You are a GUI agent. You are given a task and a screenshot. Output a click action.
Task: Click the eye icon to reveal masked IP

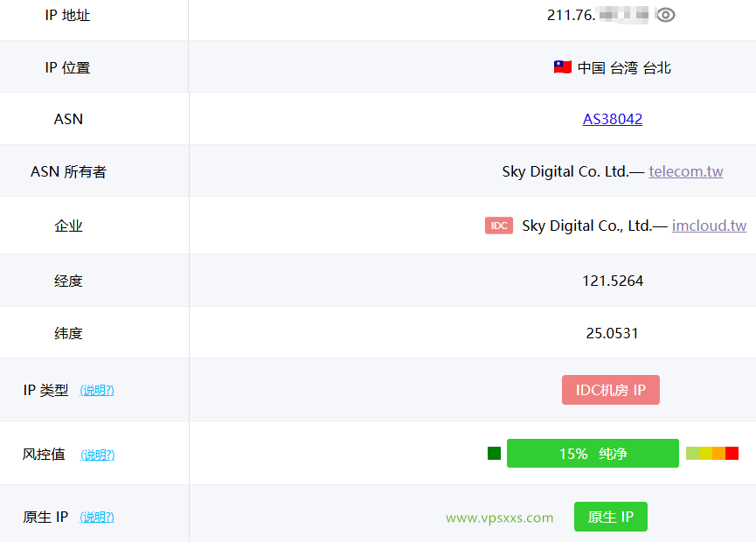(665, 15)
